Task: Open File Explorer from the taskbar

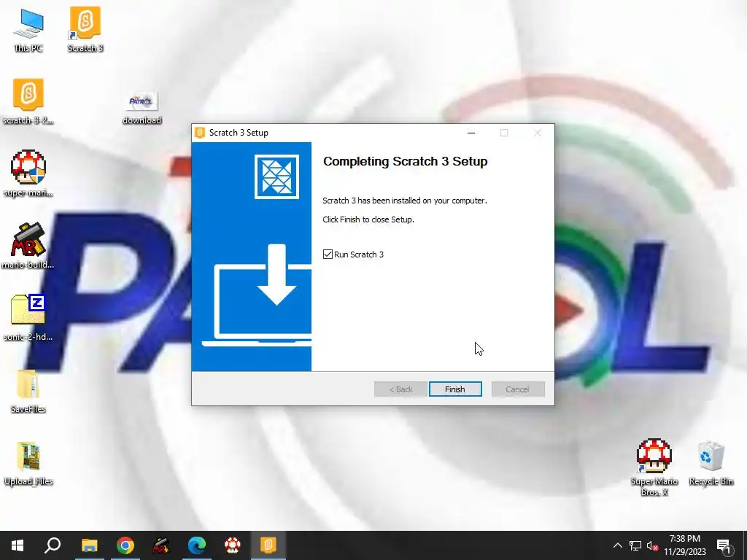Action: point(89,545)
